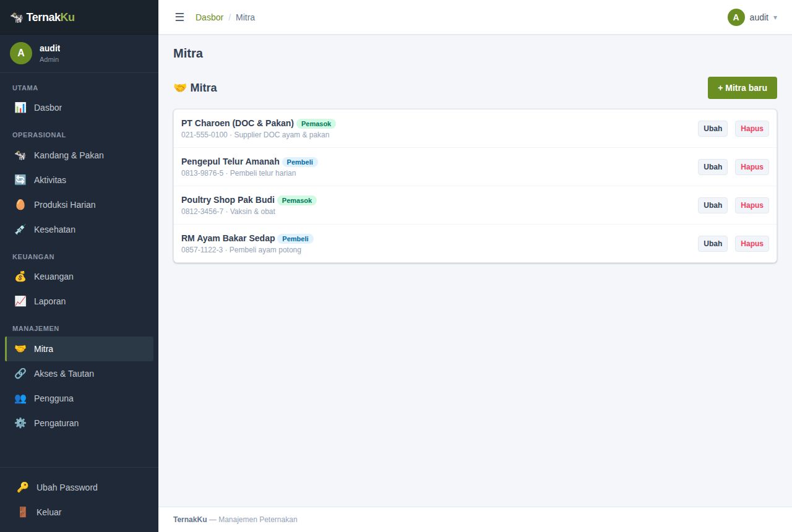
Task: Select the Kesehatan syringe icon
Action: point(20,230)
